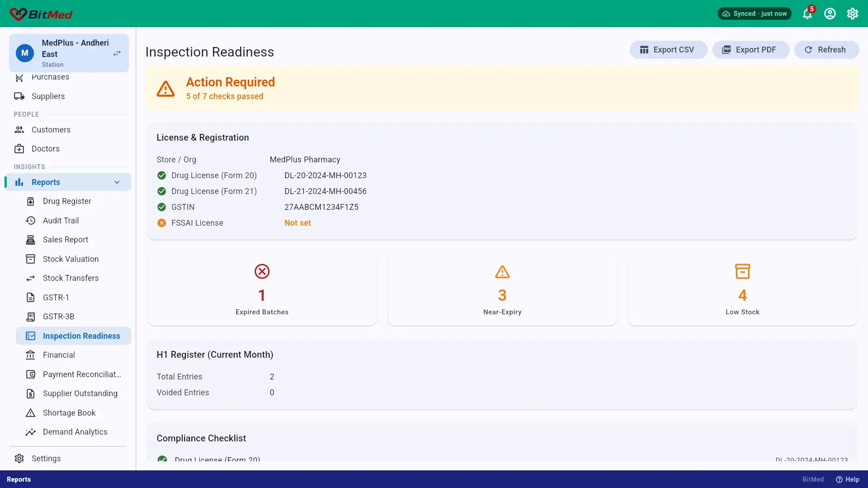The image size is (868, 488).
Task: Click the Expired Batches error icon
Action: pyautogui.click(x=262, y=271)
